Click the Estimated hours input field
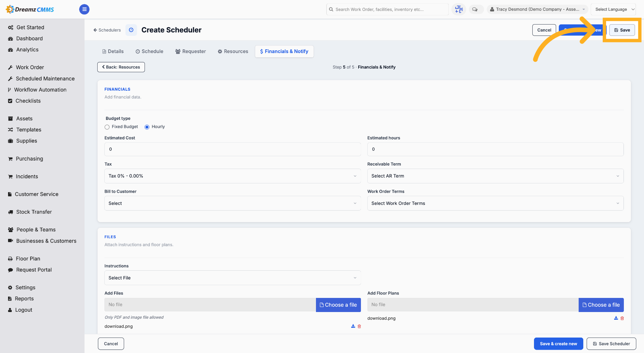 click(x=495, y=149)
